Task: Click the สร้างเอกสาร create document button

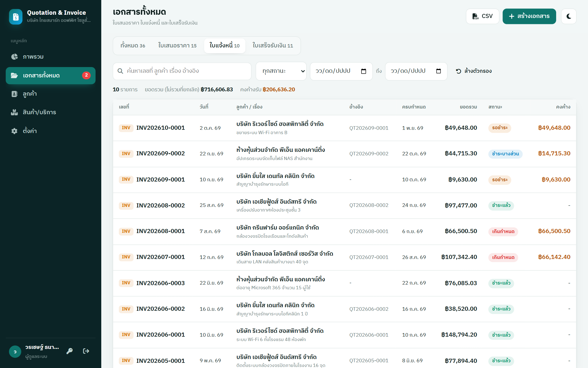Action: (x=529, y=16)
